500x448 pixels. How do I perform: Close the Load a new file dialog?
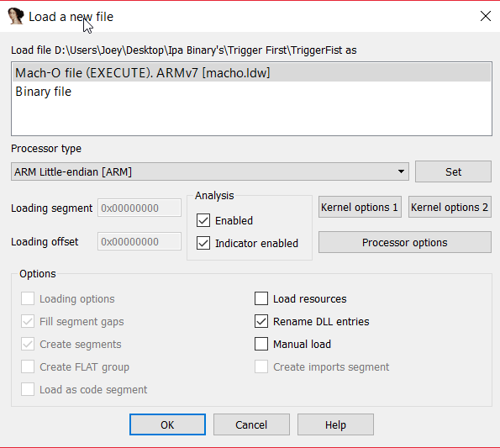click(x=486, y=16)
